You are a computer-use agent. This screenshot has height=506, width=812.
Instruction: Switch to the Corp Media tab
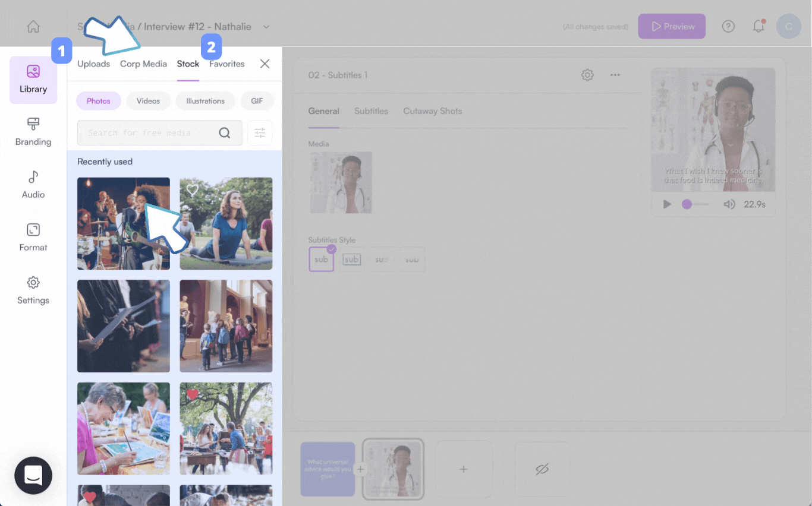143,64
